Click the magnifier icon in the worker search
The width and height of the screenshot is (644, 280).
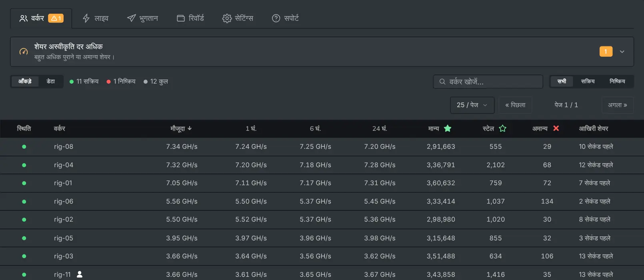442,82
